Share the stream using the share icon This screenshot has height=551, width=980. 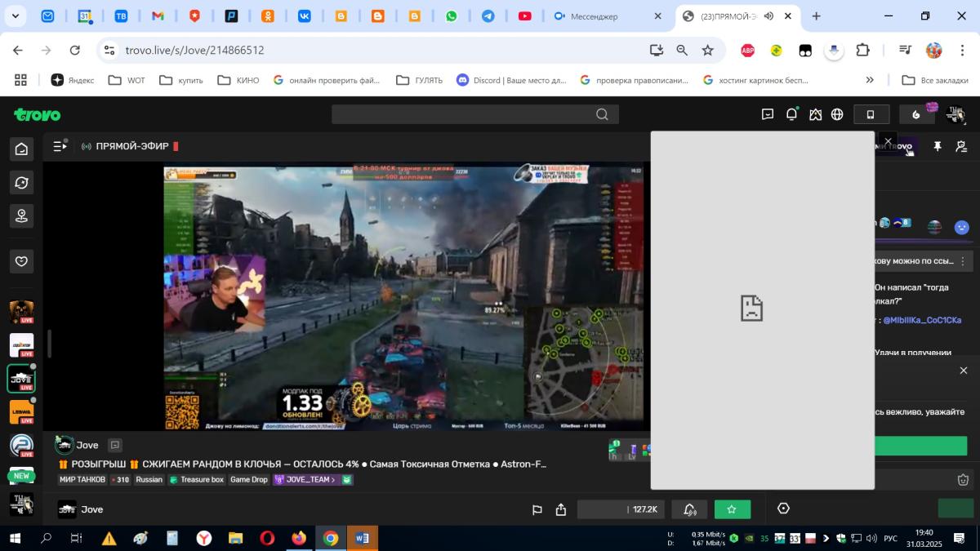point(561,509)
